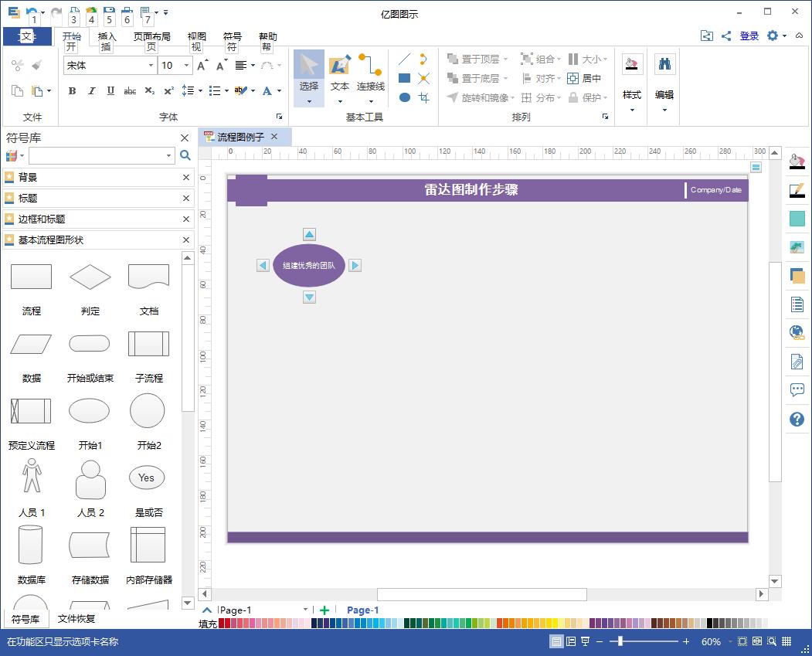Open the help question-mark icon in right sidebar
This screenshot has width=812, height=656.
click(797, 420)
